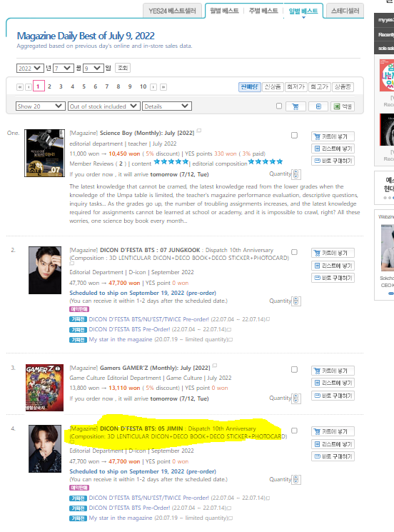Image resolution: width=394 pixels, height=532 pixels.
Task: Open the year 2022 dropdown
Action: pyautogui.click(x=30, y=69)
